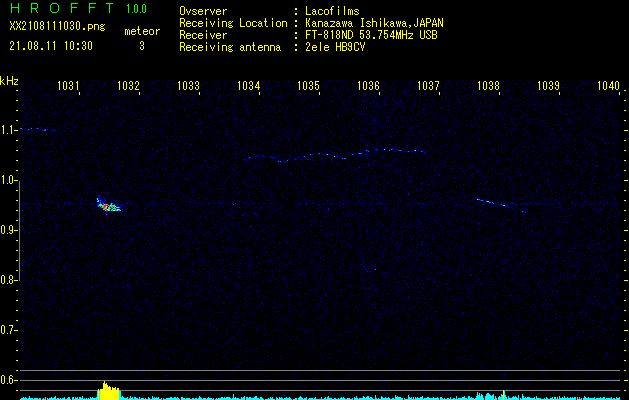This screenshot has height=400, width=629.
Task: Click time axis label 1038
Action: [488, 85]
